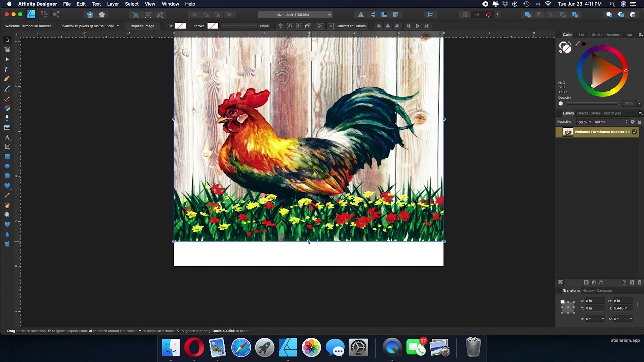Select the View (hand) tool
This screenshot has width=644, height=362.
pos(7,205)
